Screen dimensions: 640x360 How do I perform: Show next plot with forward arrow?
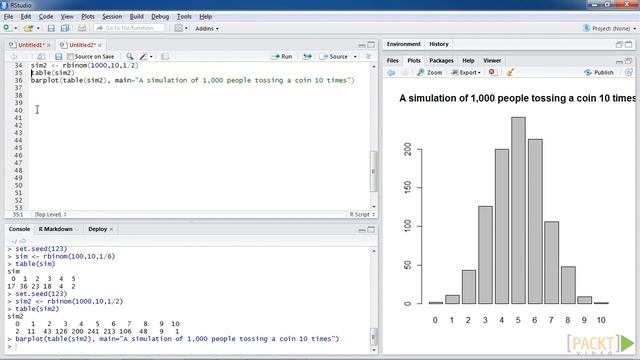(405, 73)
